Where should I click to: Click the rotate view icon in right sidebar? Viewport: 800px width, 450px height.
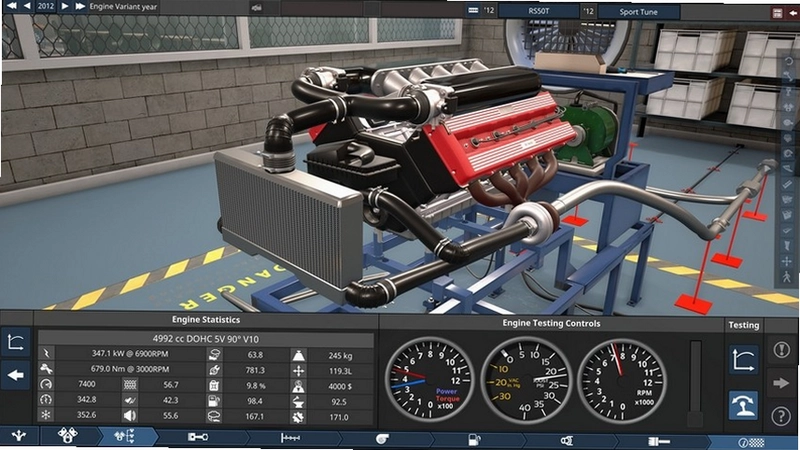pos(789,61)
